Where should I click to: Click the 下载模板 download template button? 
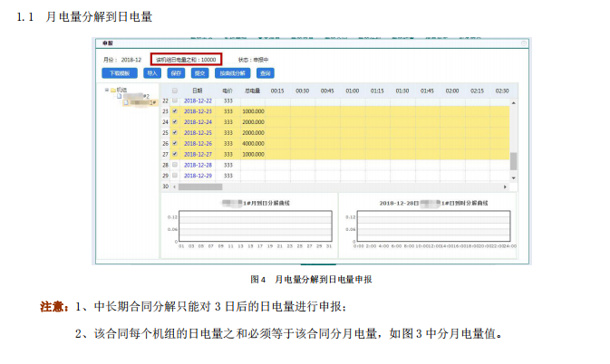pyautogui.click(x=120, y=72)
